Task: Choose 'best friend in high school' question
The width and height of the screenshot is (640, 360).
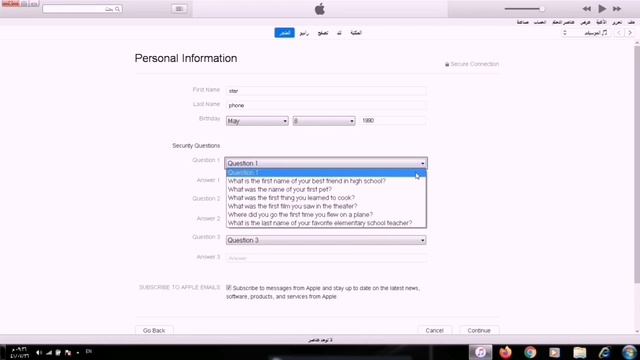Action: (326, 181)
